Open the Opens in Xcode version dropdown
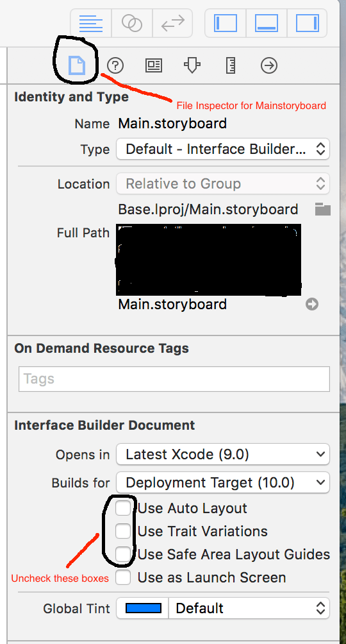Viewport: 346px width, 644px height. coord(223,454)
